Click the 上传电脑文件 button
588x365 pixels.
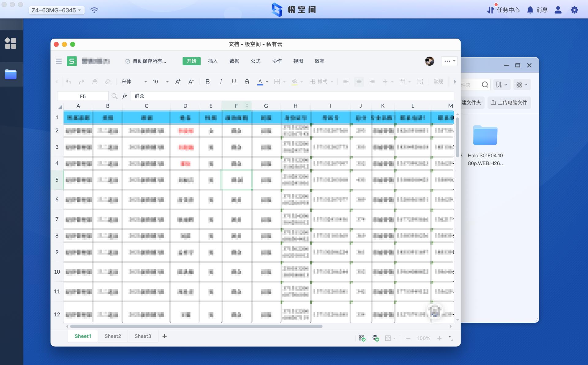click(x=509, y=103)
